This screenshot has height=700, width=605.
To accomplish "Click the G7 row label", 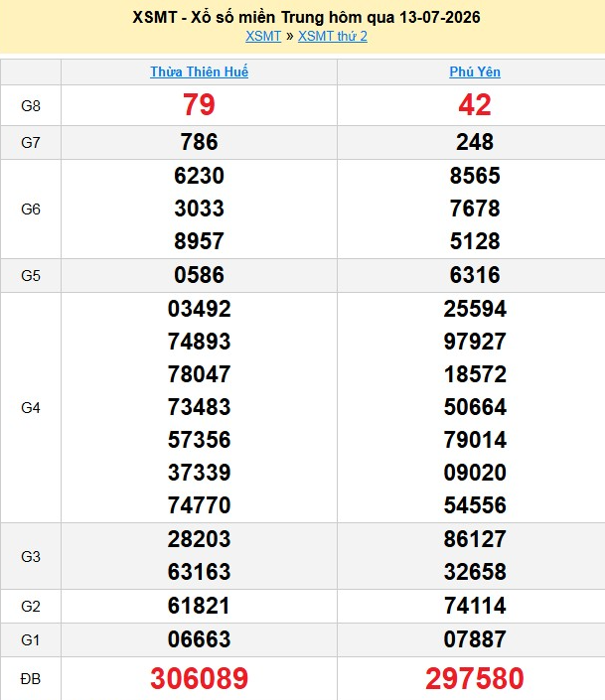I will click(31, 142).
